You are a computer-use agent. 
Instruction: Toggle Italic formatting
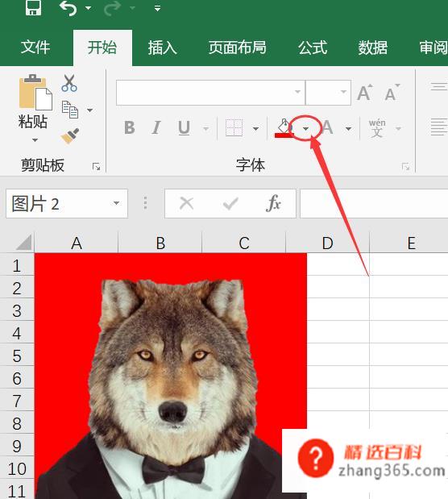tap(156, 128)
